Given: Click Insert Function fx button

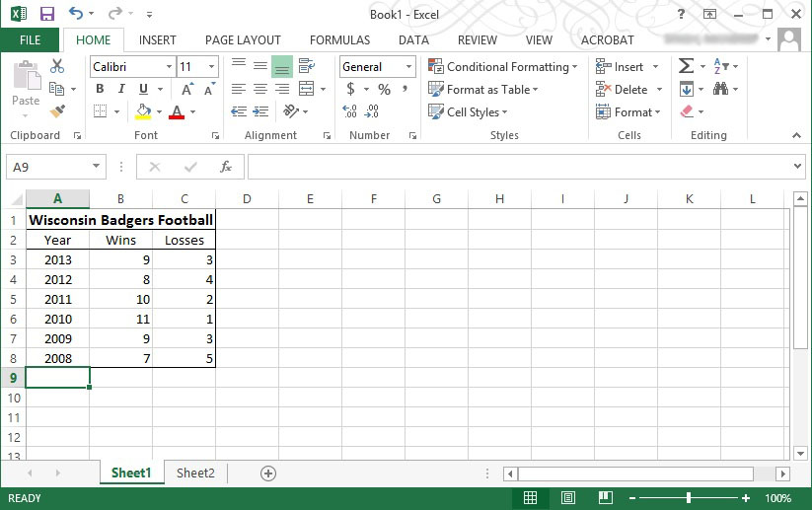Looking at the screenshot, I should point(226,167).
